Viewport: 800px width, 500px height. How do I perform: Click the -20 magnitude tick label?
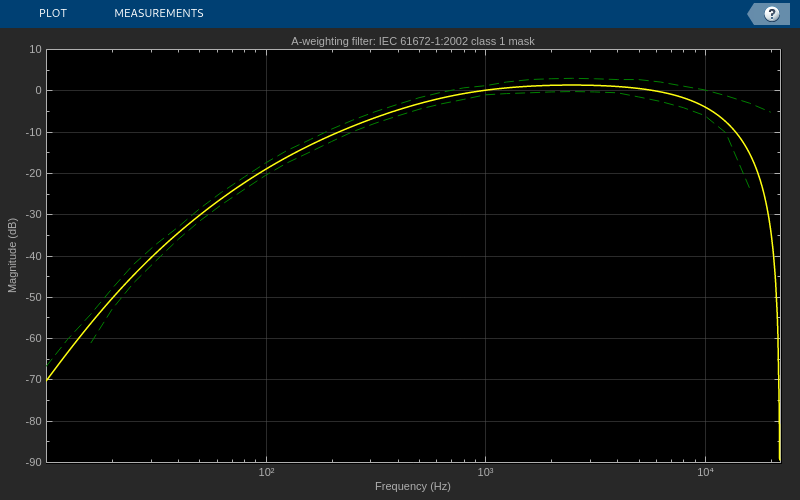coord(34,173)
